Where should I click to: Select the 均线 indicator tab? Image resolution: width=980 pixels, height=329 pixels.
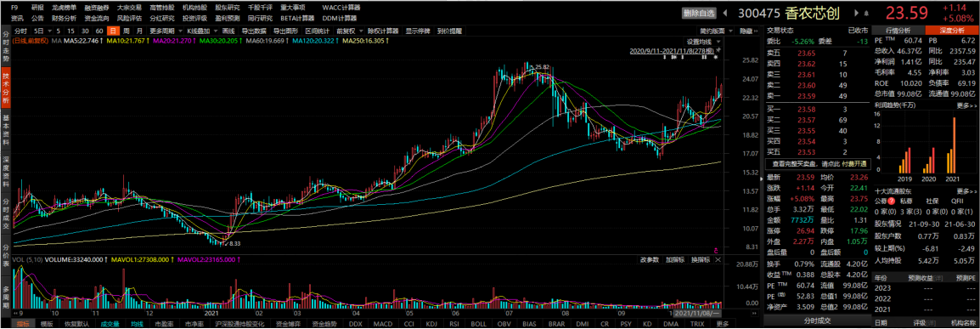coord(136,324)
